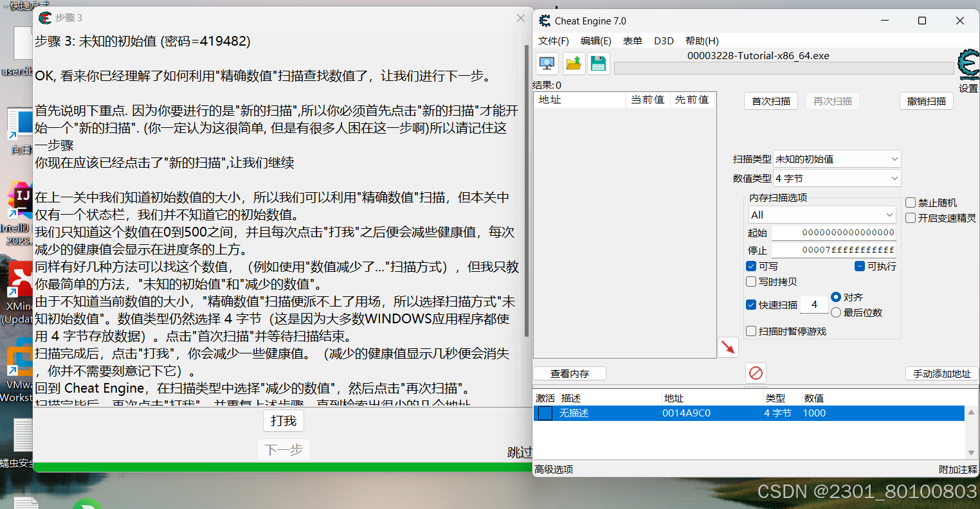The height and width of the screenshot is (509, 980).
Task: Click IntelliJ IDEA desktop shortcut icon
Action: [x=20, y=199]
